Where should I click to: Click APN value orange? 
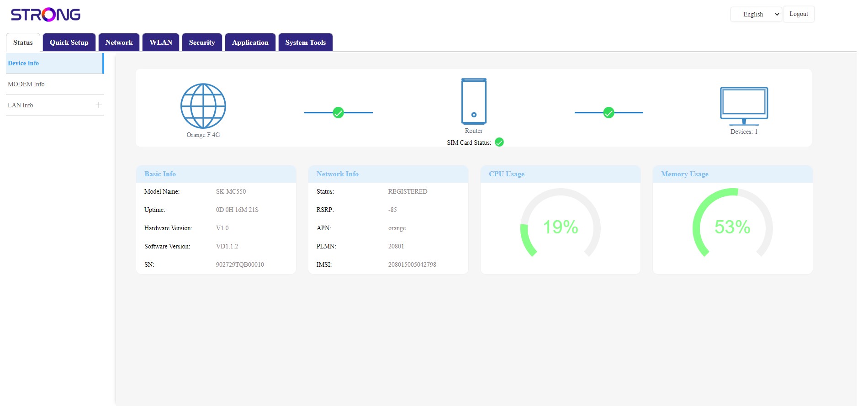point(397,228)
